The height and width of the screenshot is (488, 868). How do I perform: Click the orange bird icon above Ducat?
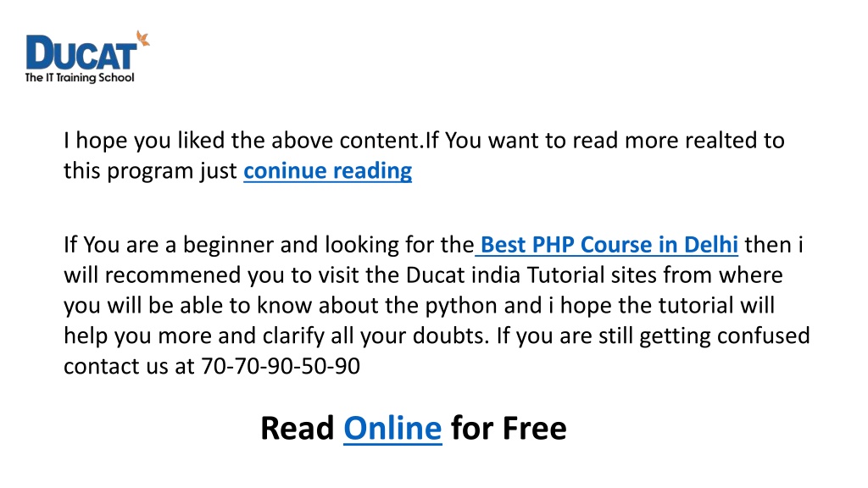coord(142,39)
